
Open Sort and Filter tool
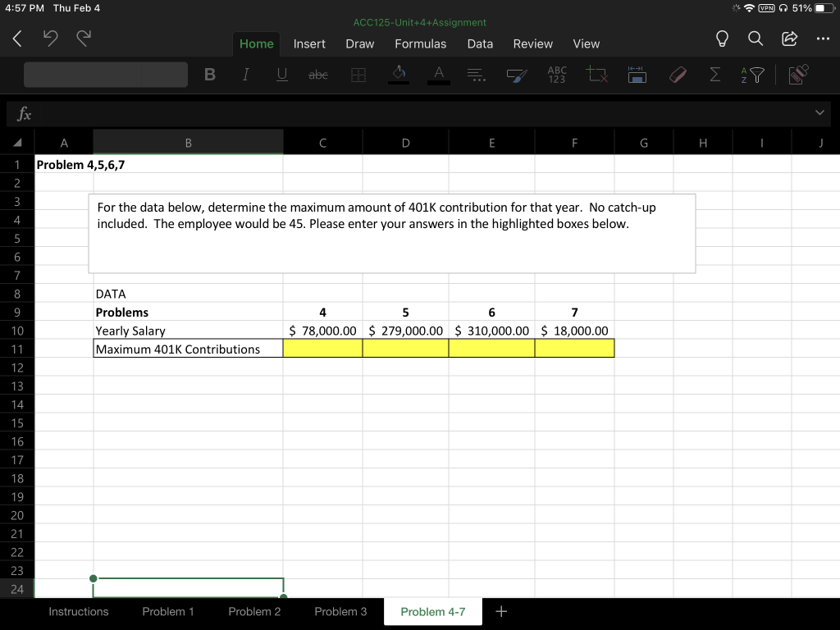point(753,75)
